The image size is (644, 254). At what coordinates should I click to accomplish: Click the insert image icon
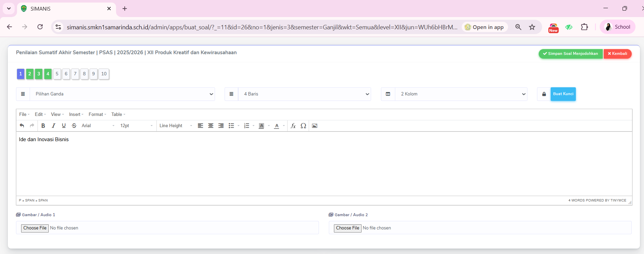315,126
